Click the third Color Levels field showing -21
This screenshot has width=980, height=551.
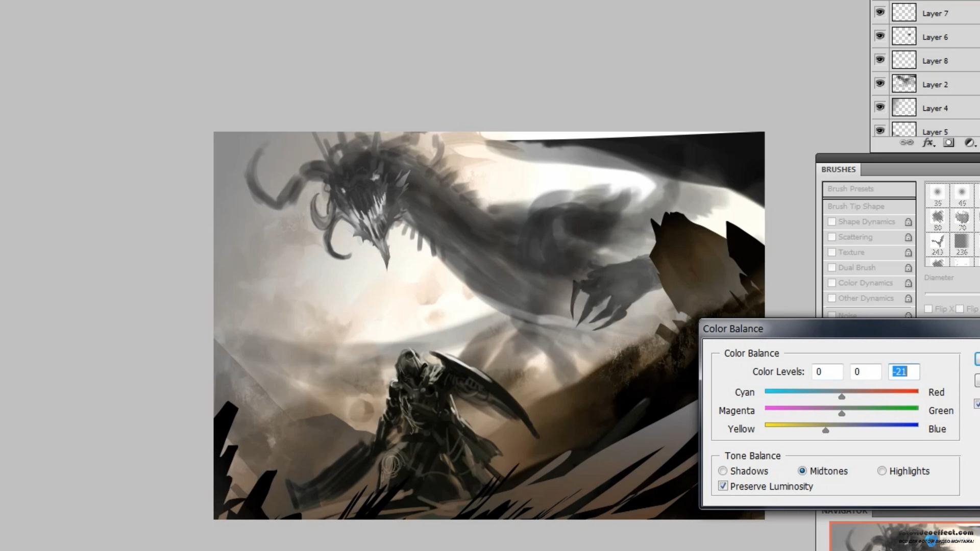[x=904, y=372]
